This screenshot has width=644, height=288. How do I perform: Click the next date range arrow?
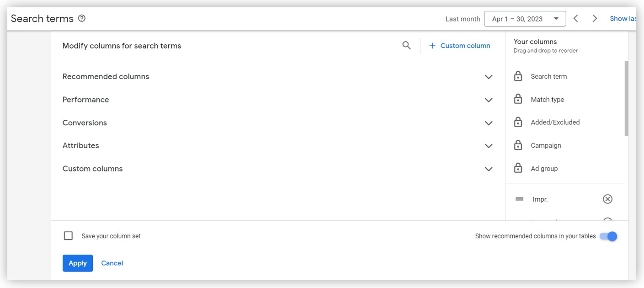595,18
